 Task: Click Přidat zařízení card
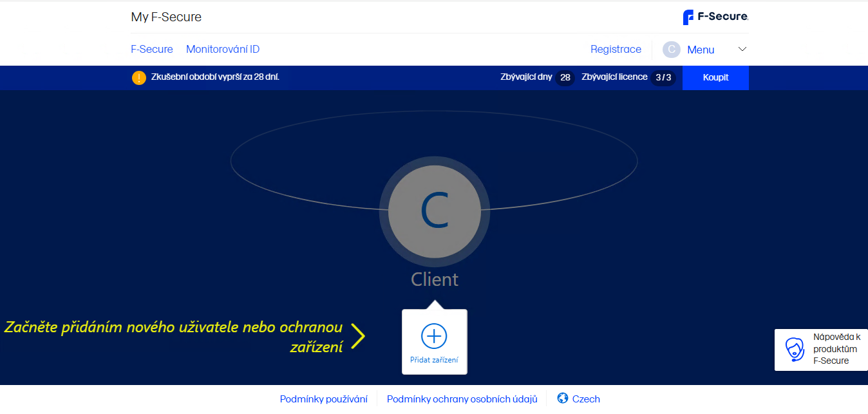pyautogui.click(x=435, y=342)
